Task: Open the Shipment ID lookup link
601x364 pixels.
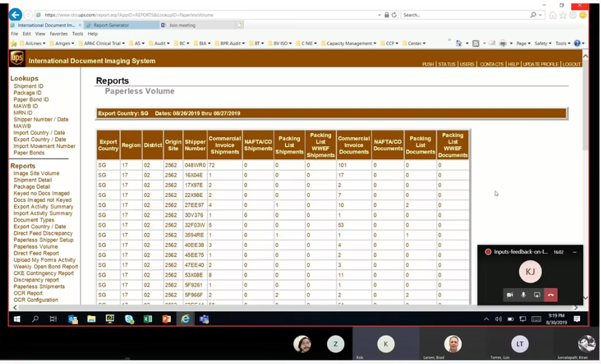Action: tap(28, 86)
